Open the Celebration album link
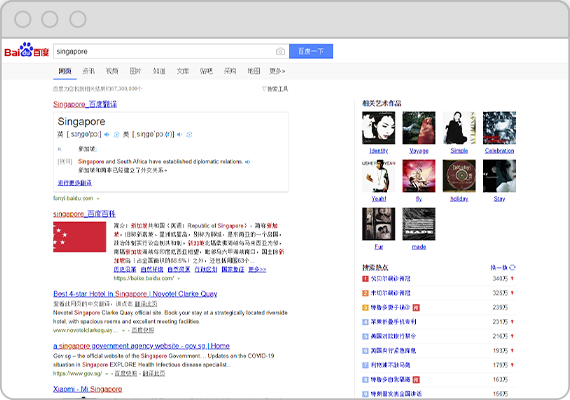Viewport: 570px width, 400px height. point(499,151)
